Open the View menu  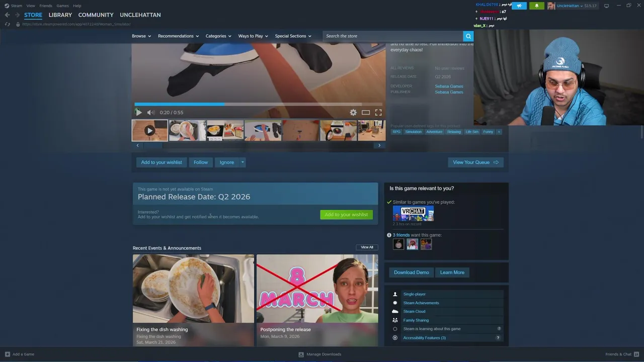pyautogui.click(x=31, y=6)
